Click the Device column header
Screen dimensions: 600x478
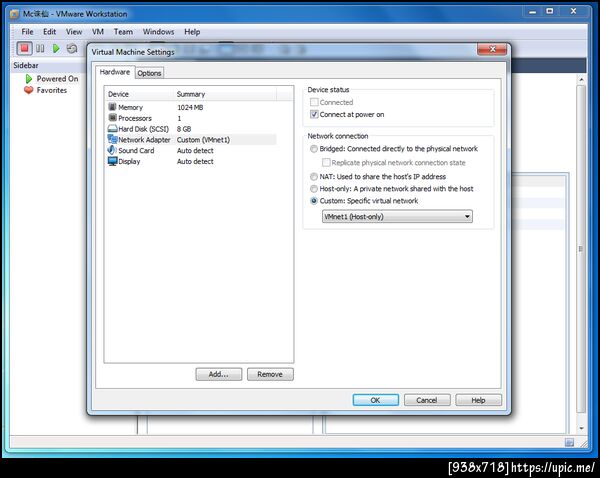(x=139, y=94)
